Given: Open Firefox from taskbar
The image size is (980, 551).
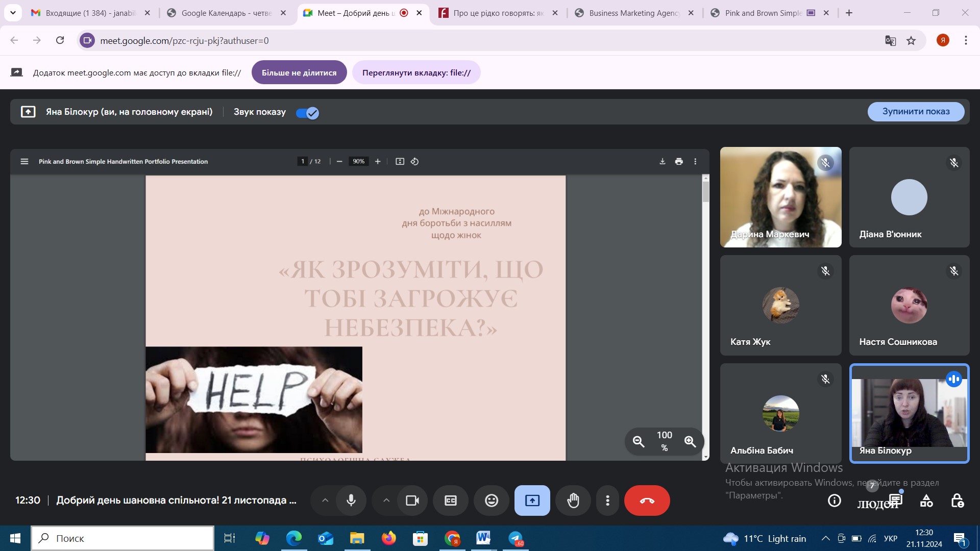Looking at the screenshot, I should click(388, 538).
